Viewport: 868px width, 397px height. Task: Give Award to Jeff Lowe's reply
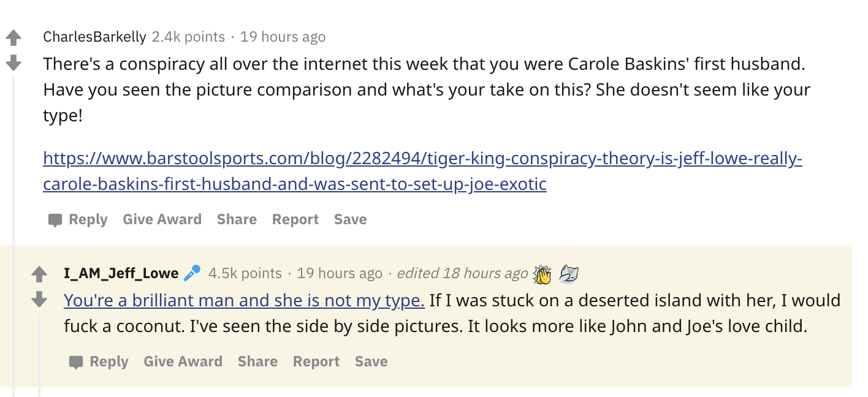183,361
